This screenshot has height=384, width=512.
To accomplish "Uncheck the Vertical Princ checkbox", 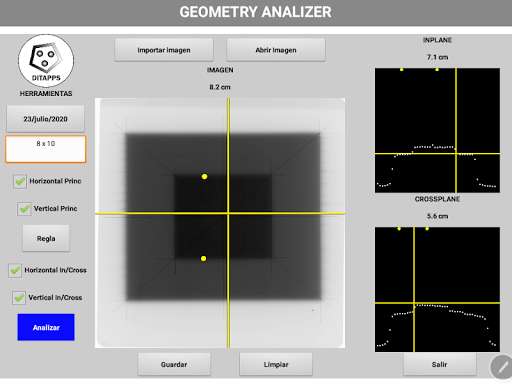I will tap(24, 209).
